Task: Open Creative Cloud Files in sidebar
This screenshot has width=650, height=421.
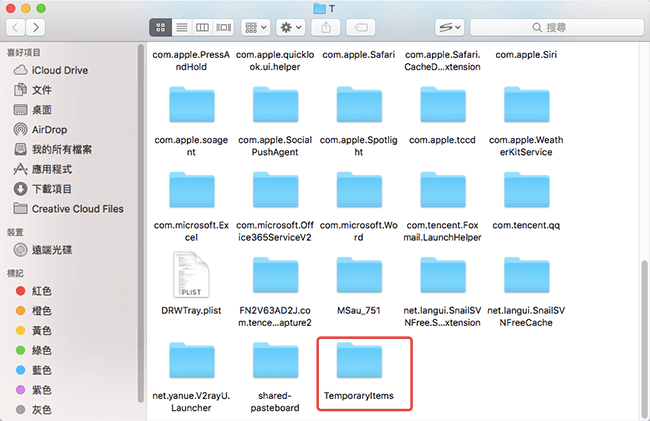Action: point(77,208)
